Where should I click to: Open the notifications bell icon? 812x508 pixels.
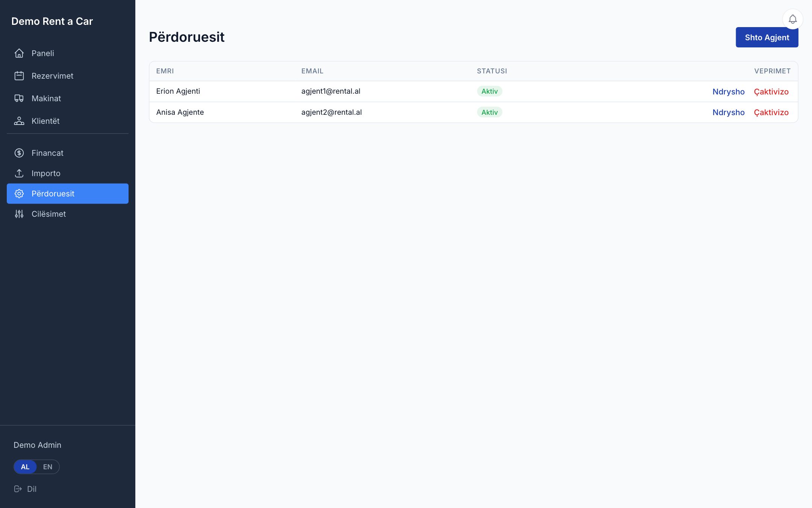[x=792, y=19]
